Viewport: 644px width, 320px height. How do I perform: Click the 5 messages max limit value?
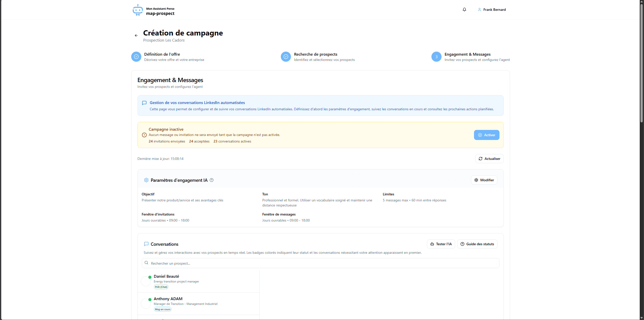[x=395, y=200]
